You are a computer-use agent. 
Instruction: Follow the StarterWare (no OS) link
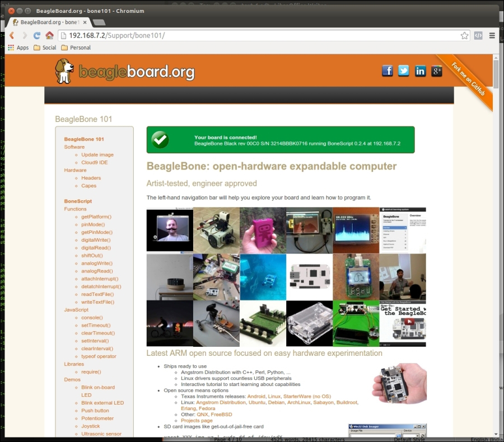[307, 396]
